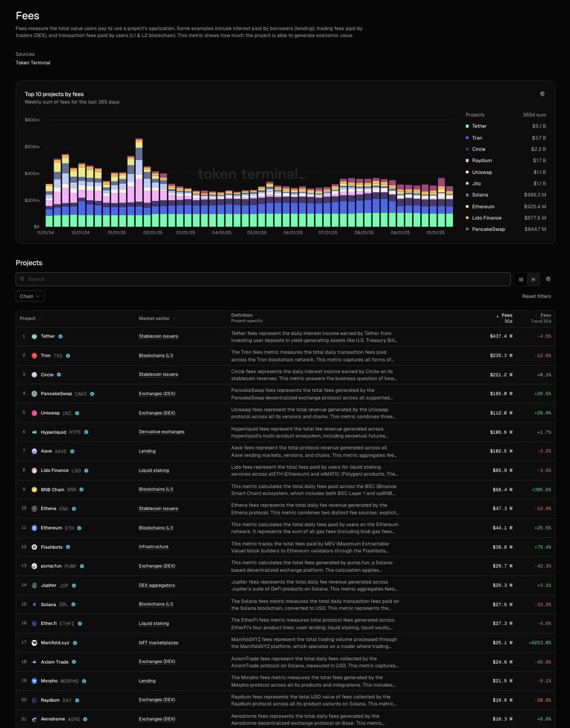This screenshot has width=570, height=728.
Task: Click the Ethereum yellow legend color swatch
Action: coord(467,206)
